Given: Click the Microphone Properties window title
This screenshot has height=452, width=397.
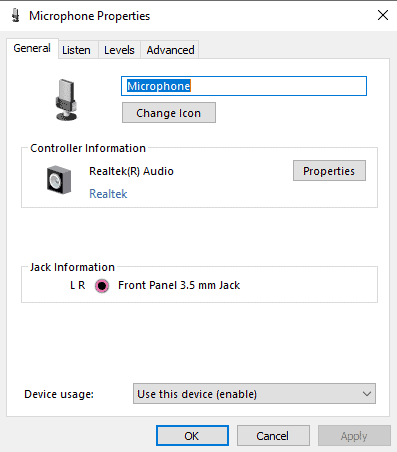Looking at the screenshot, I should [90, 16].
